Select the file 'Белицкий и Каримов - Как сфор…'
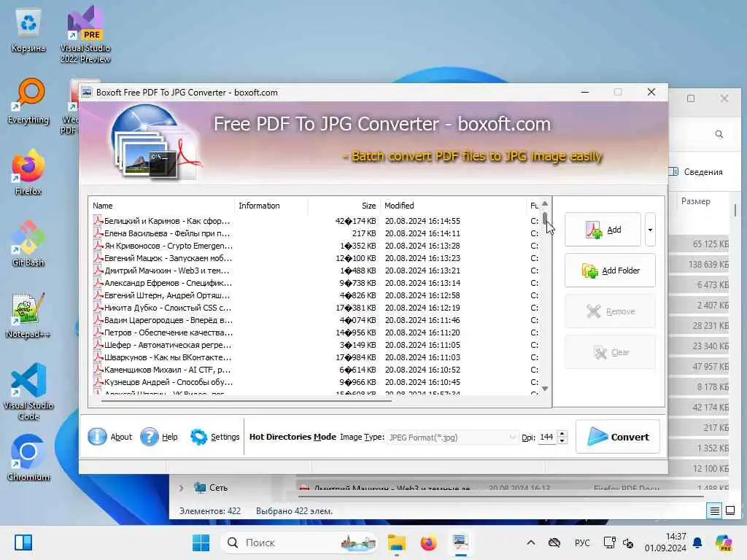Viewport: 747px width, 560px height. [x=167, y=221]
